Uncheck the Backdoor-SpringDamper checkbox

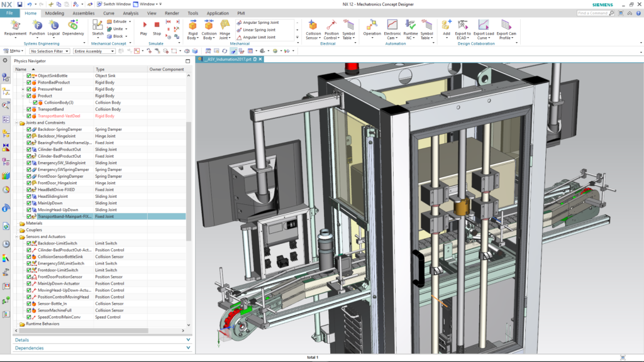28,129
